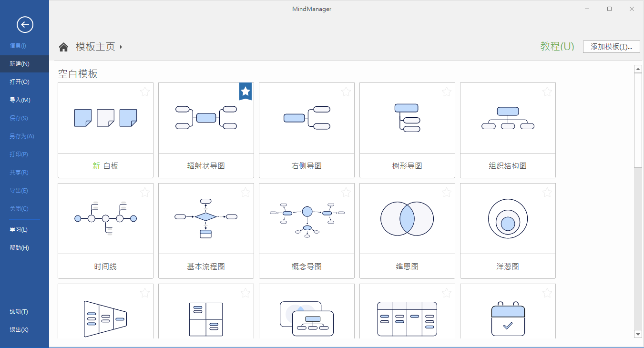Open 选项(T) settings

pyautogui.click(x=24, y=312)
